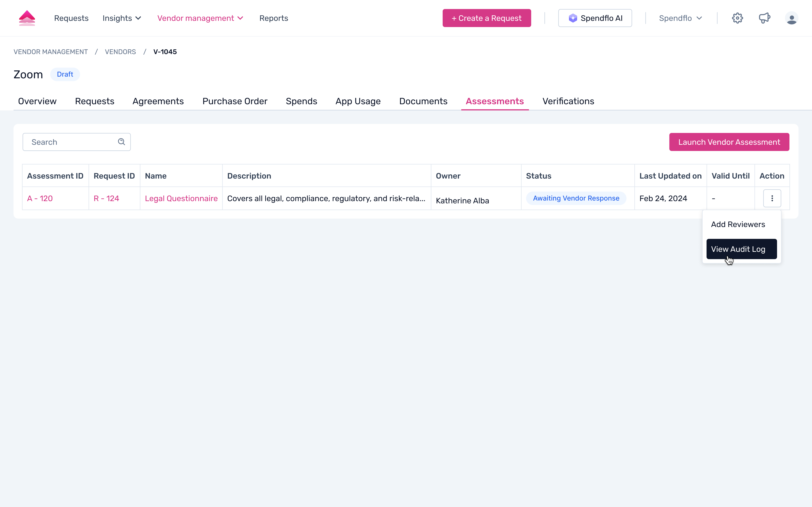Click the search magnifier icon

pos(121,142)
